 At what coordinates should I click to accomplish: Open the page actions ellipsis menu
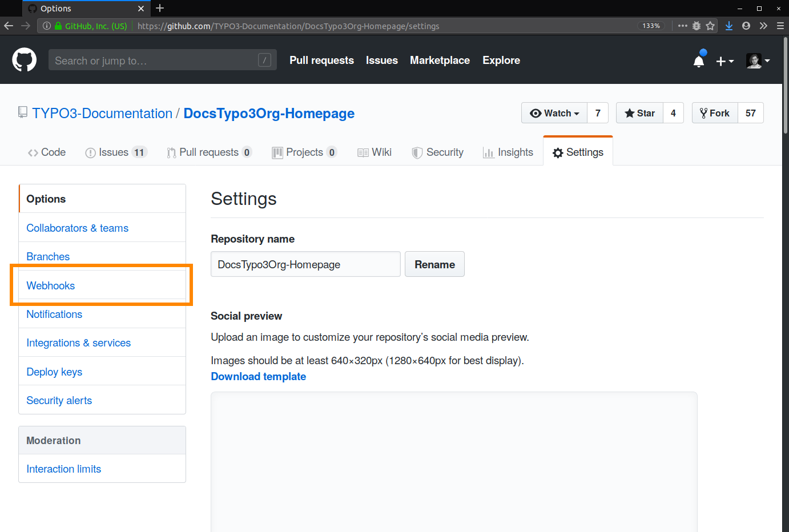point(682,26)
